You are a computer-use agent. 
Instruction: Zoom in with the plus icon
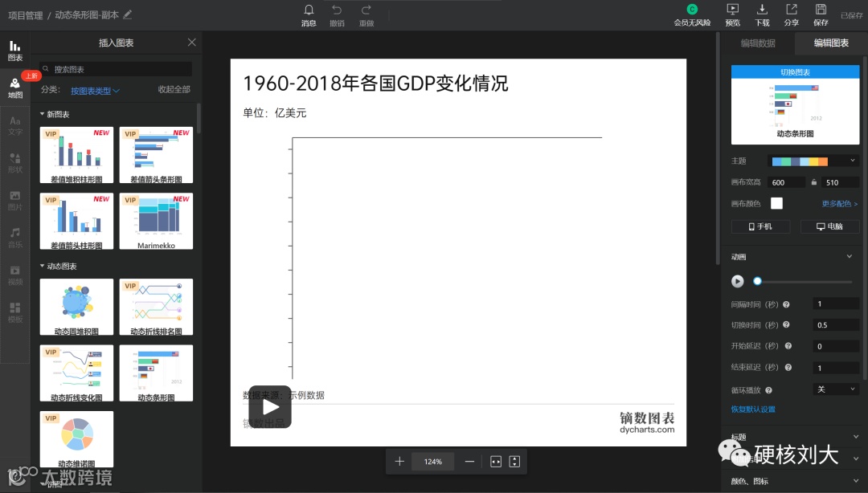[399, 462]
